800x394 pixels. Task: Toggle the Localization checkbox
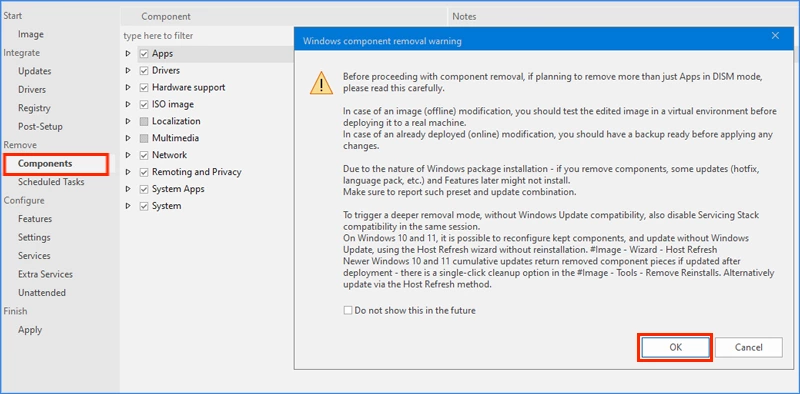(x=144, y=121)
